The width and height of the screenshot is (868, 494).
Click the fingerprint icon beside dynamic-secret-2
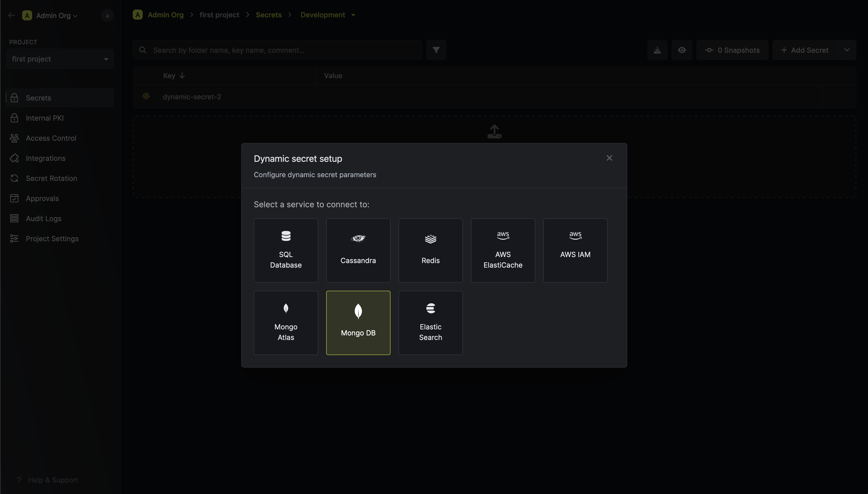click(146, 97)
